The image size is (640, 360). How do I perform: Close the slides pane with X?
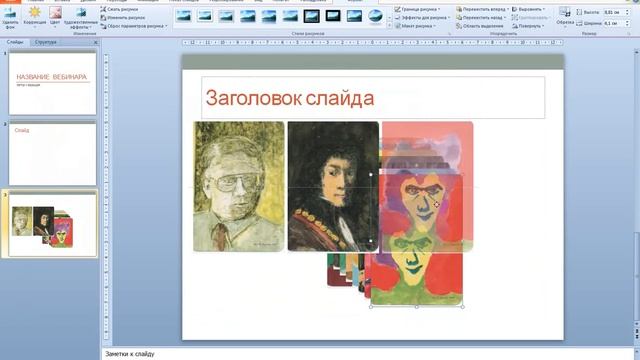point(96,42)
